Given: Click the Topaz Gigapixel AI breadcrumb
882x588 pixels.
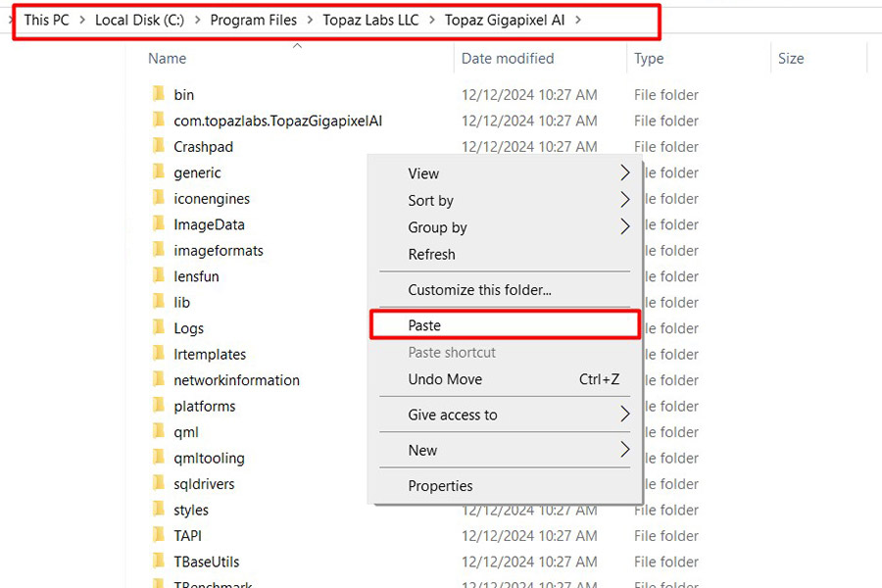Looking at the screenshot, I should point(505,21).
